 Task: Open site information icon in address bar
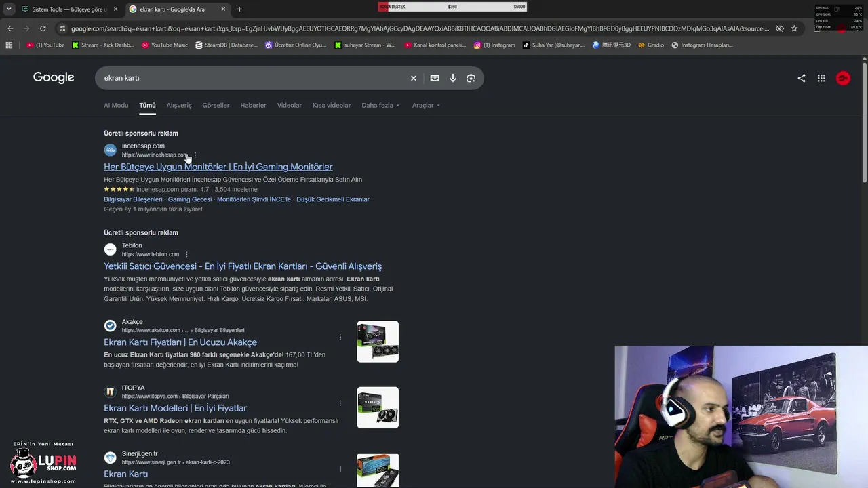[x=62, y=28]
